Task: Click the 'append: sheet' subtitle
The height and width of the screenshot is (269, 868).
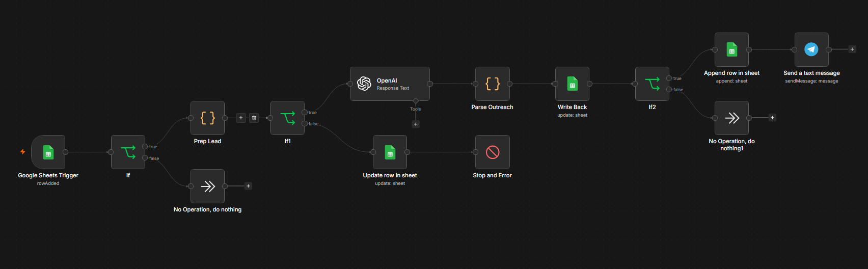Action: (731, 81)
